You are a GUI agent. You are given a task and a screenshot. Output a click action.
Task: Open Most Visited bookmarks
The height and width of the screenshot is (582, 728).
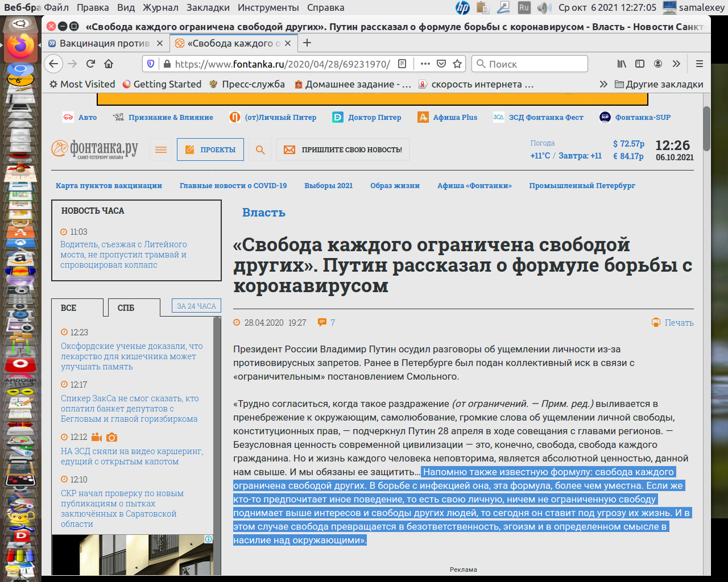(82, 84)
